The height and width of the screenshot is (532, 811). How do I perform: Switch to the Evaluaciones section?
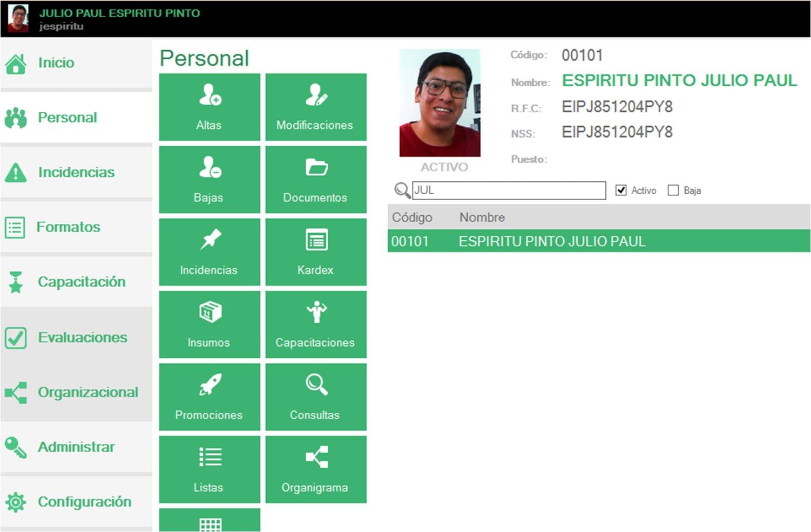(82, 337)
